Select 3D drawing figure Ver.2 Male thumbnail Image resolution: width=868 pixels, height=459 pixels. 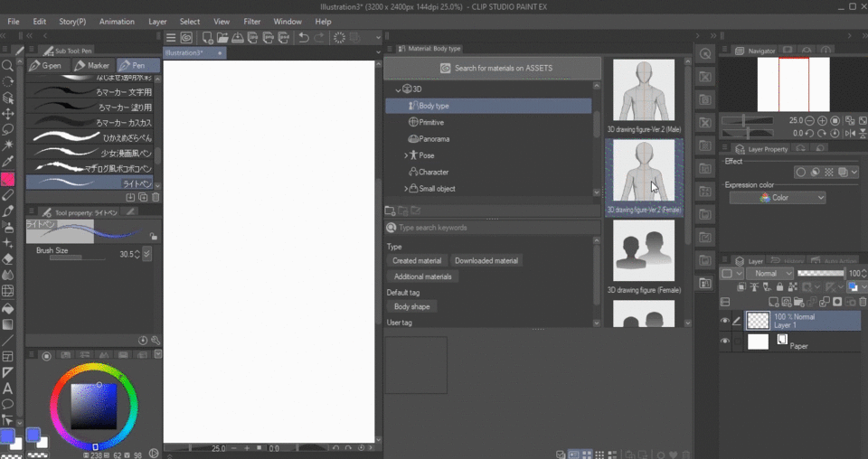pos(644,90)
